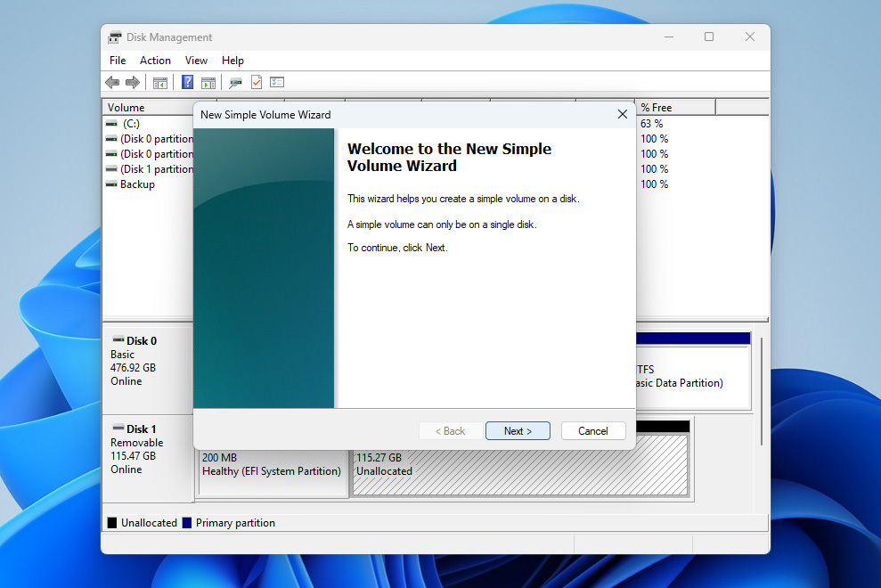Image resolution: width=881 pixels, height=588 pixels.
Task: Click the Disk Management title bar icon
Action: pyautogui.click(x=114, y=37)
